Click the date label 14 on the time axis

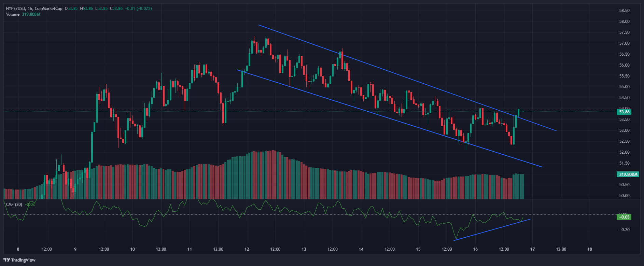(361, 249)
